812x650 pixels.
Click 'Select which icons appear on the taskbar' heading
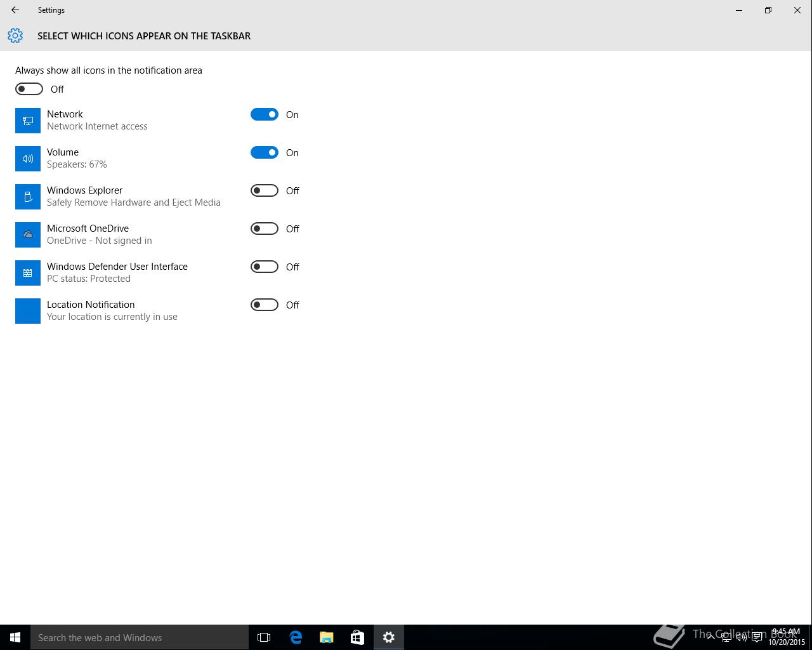[x=144, y=36]
